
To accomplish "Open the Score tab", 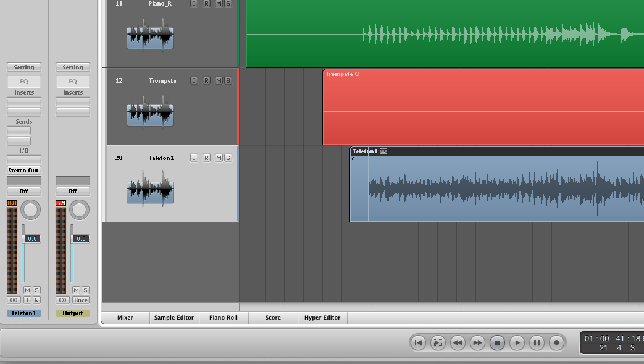I will click(x=273, y=318).
